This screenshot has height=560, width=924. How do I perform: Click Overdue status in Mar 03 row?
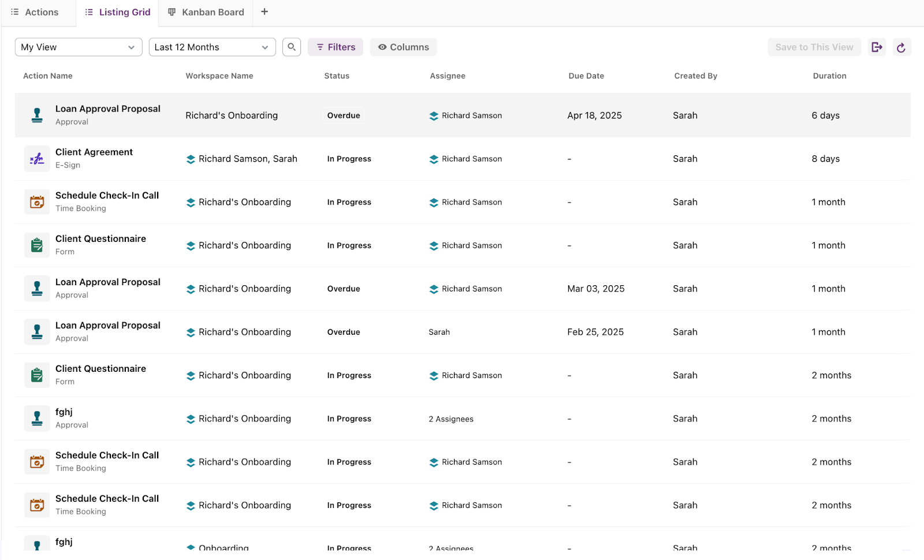pos(344,289)
